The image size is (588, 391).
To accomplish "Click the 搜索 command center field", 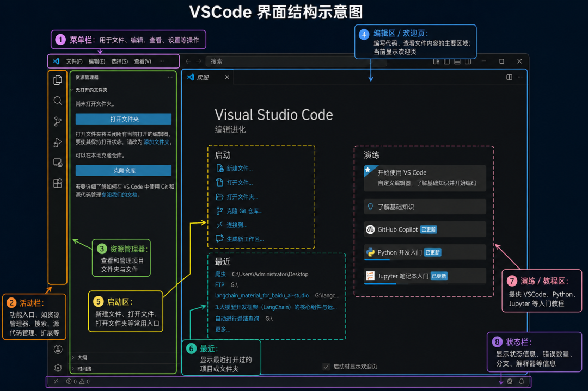I will [x=296, y=61].
